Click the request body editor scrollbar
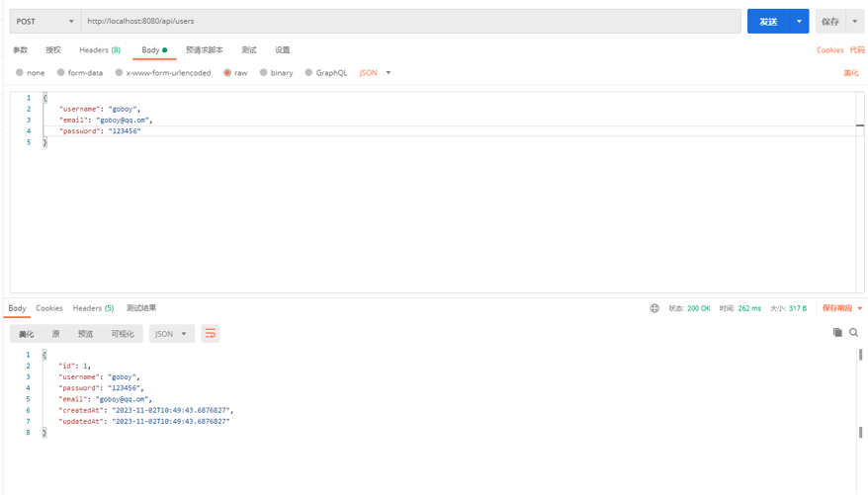Screen dimensions: 868x495 click(x=860, y=192)
